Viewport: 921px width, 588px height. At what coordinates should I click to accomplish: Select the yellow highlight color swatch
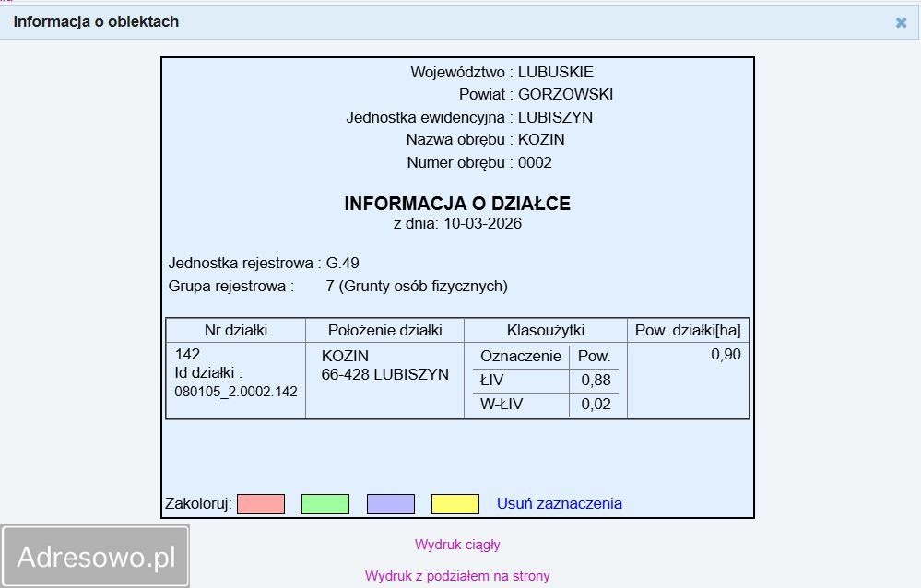pos(455,503)
